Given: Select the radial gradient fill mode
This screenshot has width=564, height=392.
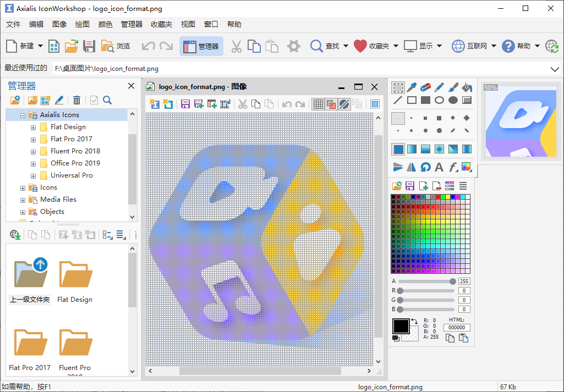Looking at the screenshot, I should click(439, 149).
